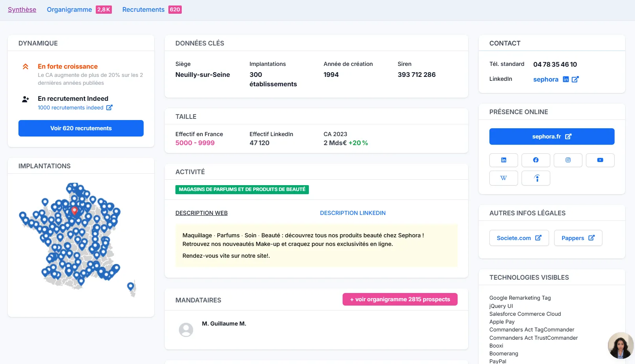Open the Facebook page icon button
Image resolution: width=635 pixels, height=364 pixels.
click(x=536, y=160)
